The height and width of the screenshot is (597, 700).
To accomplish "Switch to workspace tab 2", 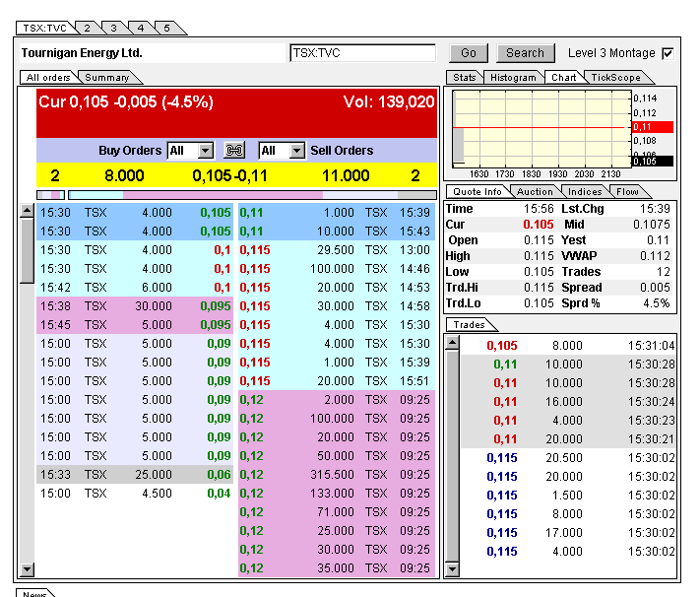I will click(x=87, y=28).
